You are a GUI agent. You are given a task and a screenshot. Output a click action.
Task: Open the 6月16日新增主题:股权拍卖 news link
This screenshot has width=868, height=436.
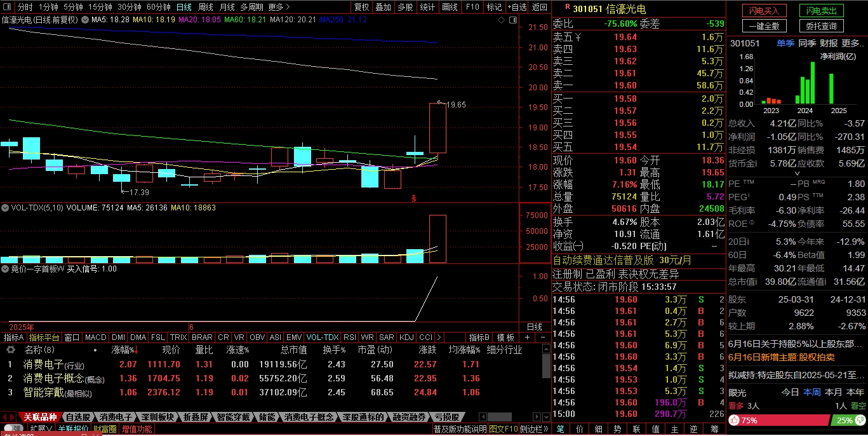pyautogui.click(x=782, y=357)
